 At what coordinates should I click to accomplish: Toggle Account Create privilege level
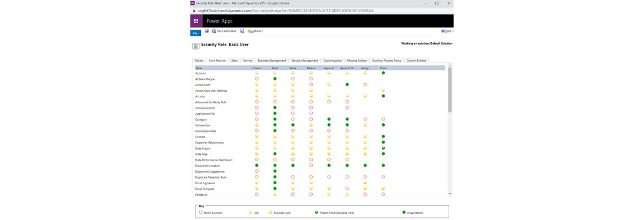point(256,73)
